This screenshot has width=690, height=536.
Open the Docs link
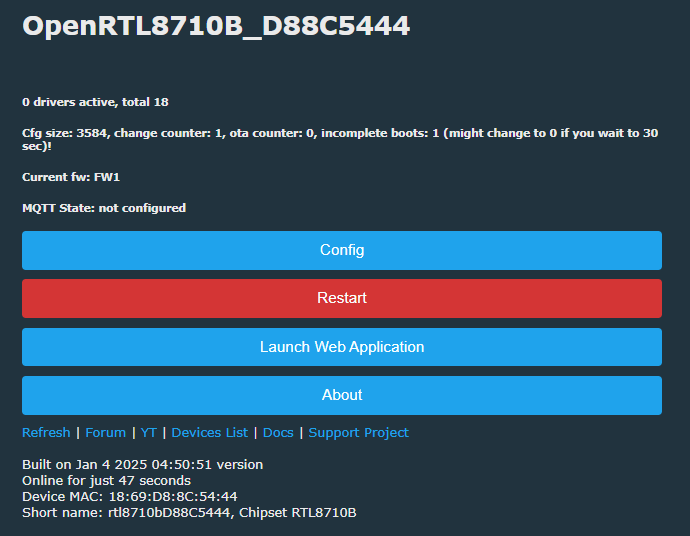pos(278,433)
